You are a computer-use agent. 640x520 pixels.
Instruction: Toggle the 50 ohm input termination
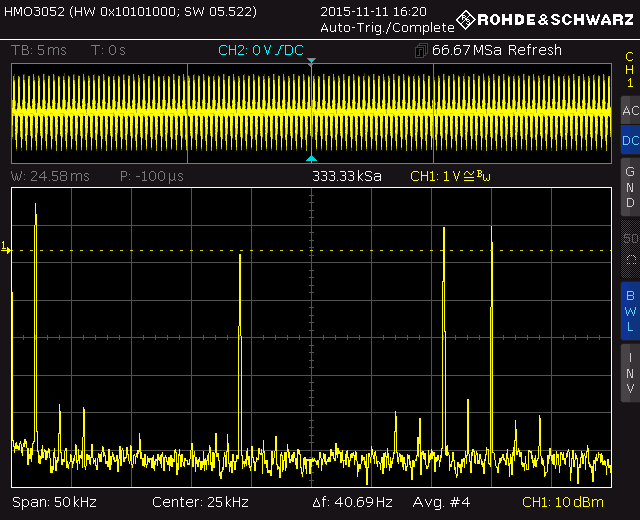pos(629,248)
